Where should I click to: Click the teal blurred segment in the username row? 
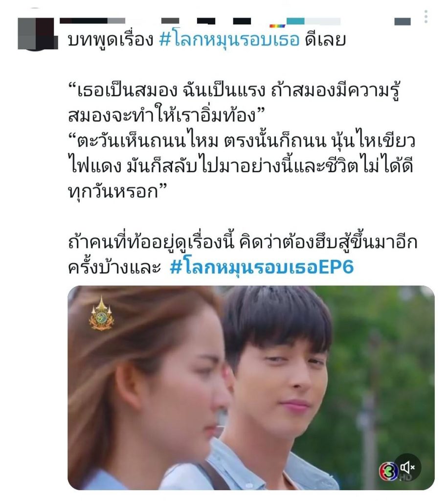(x=295, y=21)
